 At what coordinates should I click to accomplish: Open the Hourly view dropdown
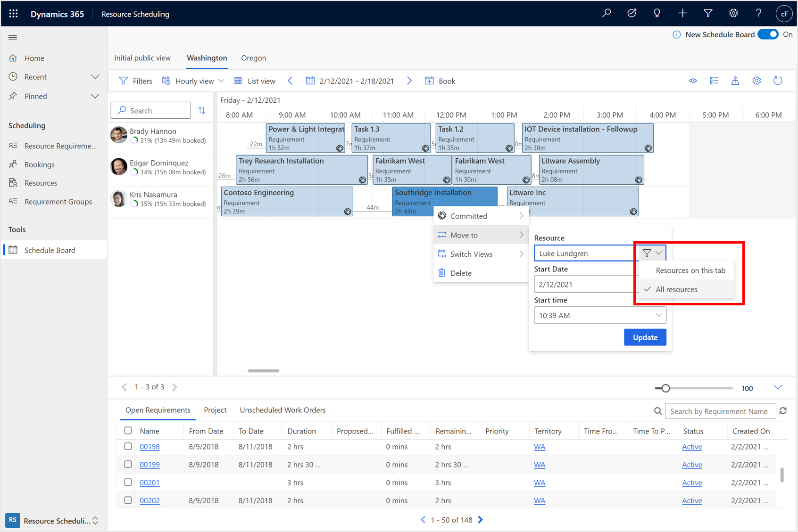(x=193, y=81)
